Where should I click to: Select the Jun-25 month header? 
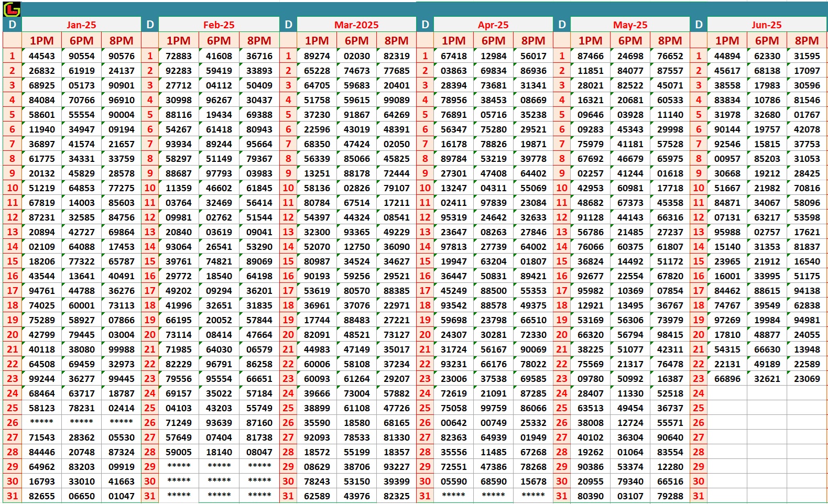click(x=767, y=25)
